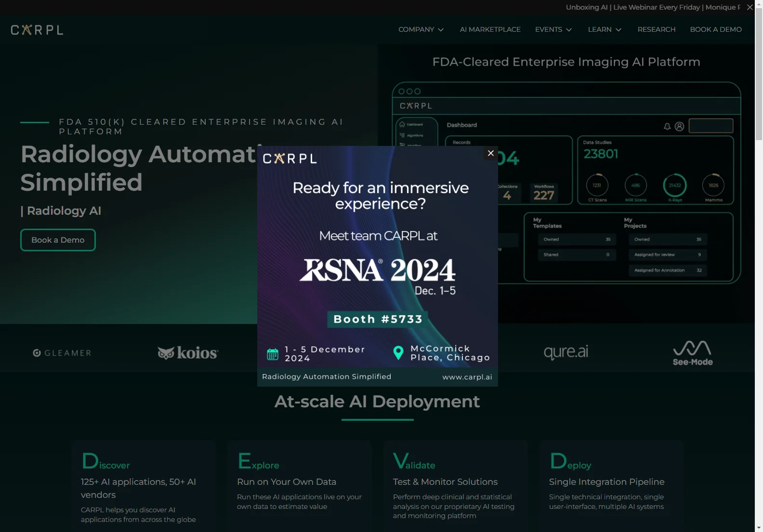Click the X-Rays gauge in dashboard
763x532 pixels.
(x=675, y=188)
